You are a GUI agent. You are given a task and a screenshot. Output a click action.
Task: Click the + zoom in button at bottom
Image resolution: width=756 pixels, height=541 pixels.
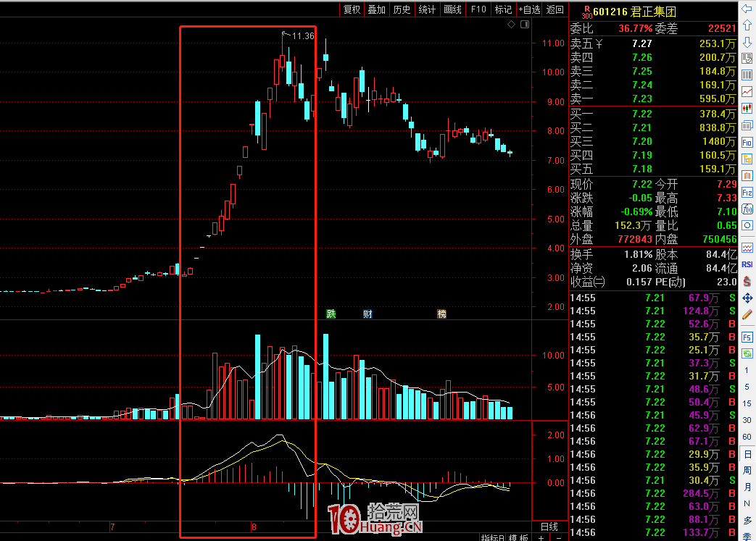point(541,537)
